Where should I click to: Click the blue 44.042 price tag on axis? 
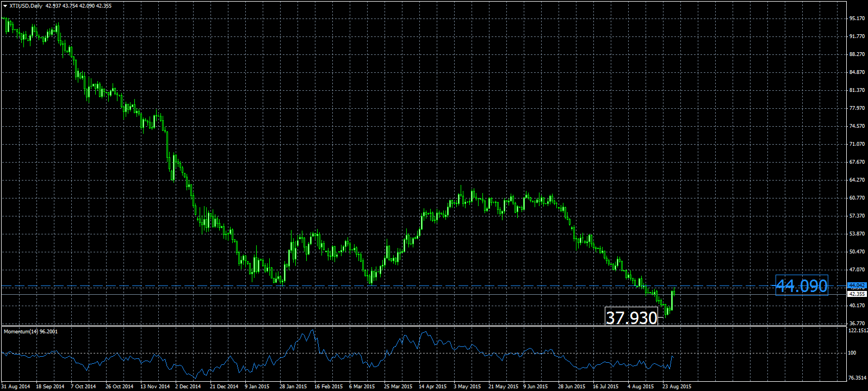(x=857, y=285)
